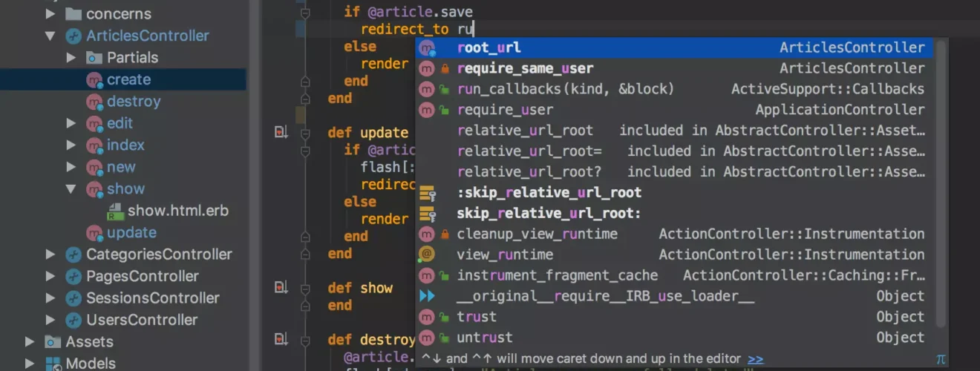Click the double-arrow icon by __original__require__IRB_use_loader__
Screen dimensions: 980x371
click(x=427, y=296)
